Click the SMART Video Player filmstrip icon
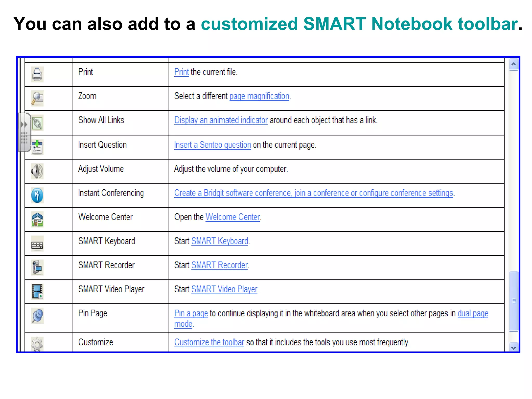Screen dimensions: 532x399 (37, 292)
